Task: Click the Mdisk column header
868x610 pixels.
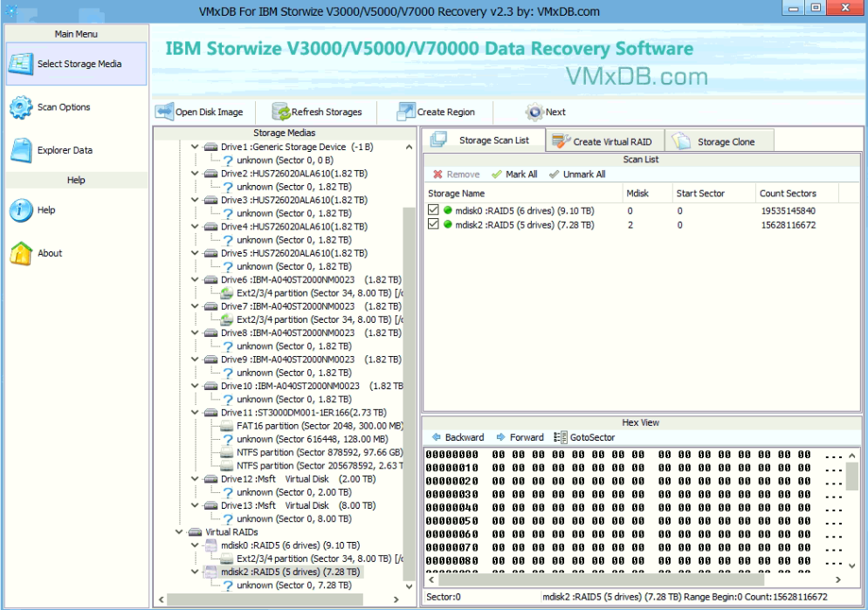Action: click(646, 194)
